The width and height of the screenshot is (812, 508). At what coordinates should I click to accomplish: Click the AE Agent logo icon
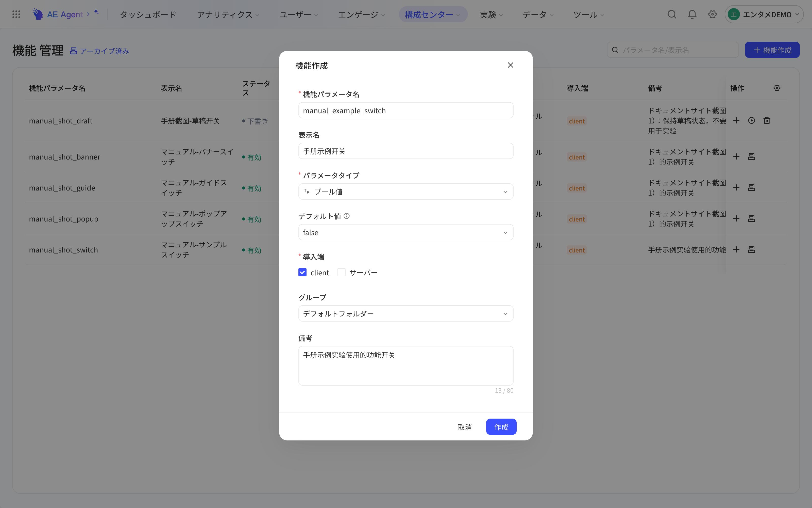38,14
